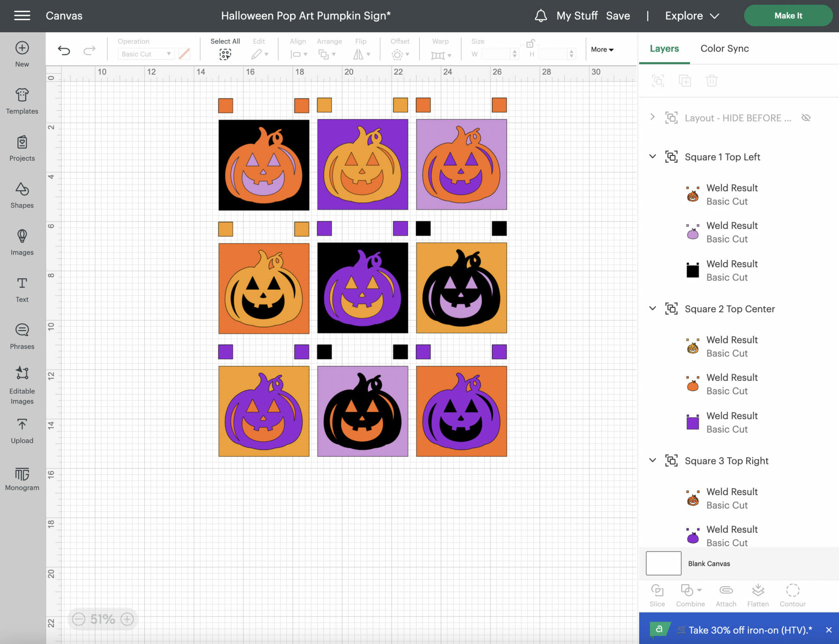The width and height of the screenshot is (839, 644).
Task: Open the Phrases panel
Action: tap(22, 337)
